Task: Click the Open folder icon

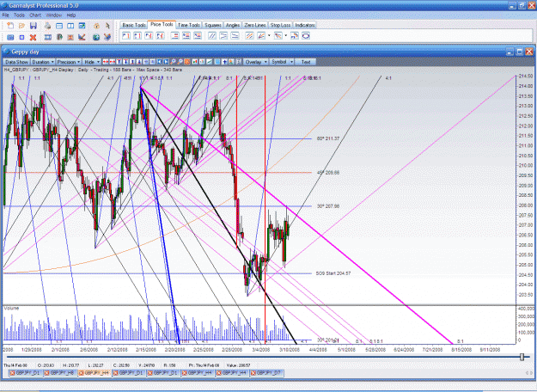Action: 21,26
